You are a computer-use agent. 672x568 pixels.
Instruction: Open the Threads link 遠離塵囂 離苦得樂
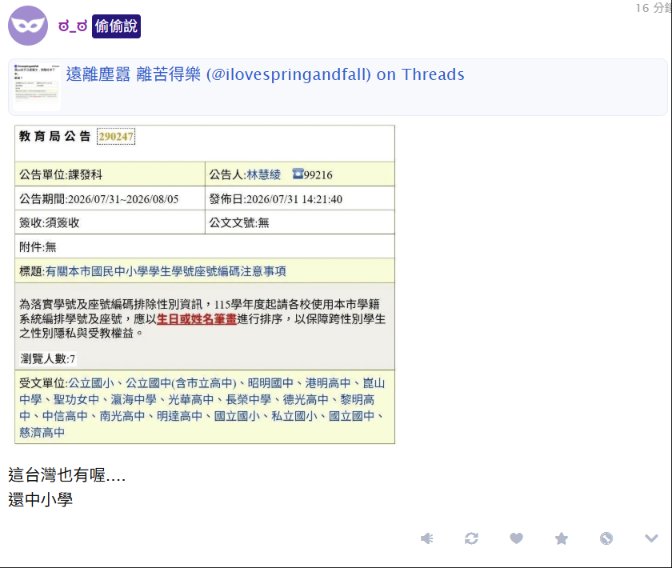tap(265, 75)
